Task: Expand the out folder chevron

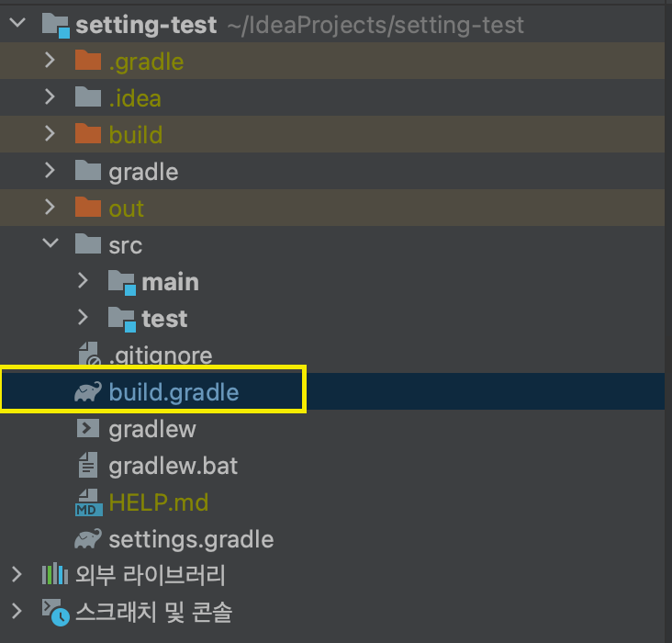Action: click(x=50, y=208)
